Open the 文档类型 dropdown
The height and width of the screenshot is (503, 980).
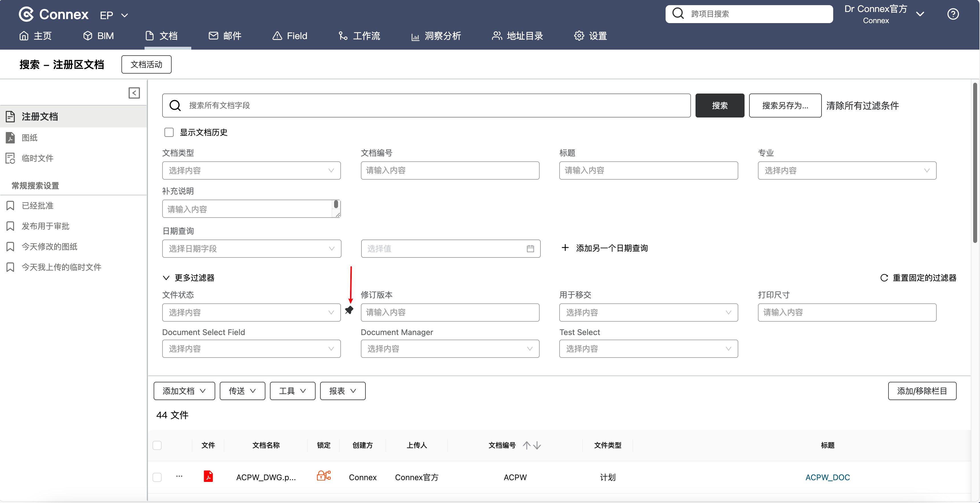click(251, 171)
